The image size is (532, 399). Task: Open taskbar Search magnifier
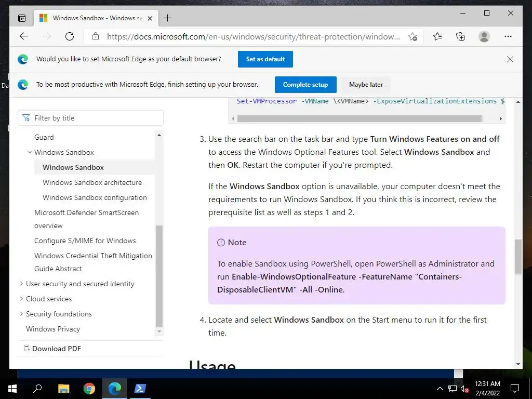click(x=37, y=389)
